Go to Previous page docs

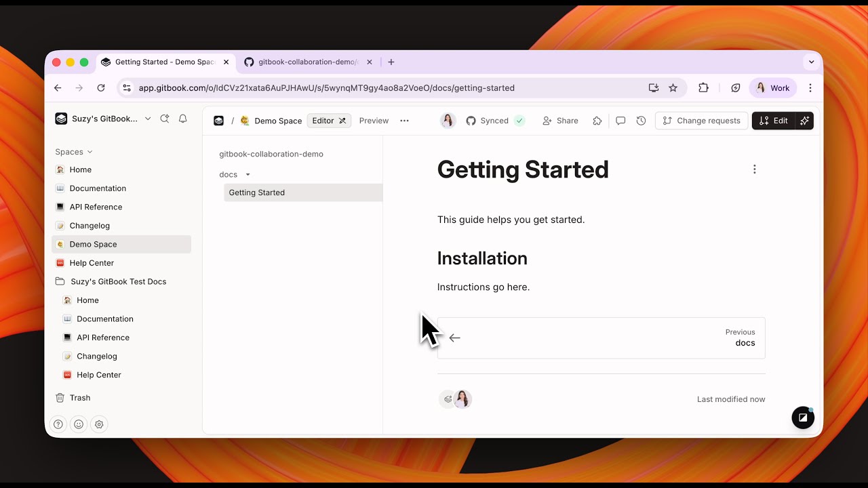(601, 338)
